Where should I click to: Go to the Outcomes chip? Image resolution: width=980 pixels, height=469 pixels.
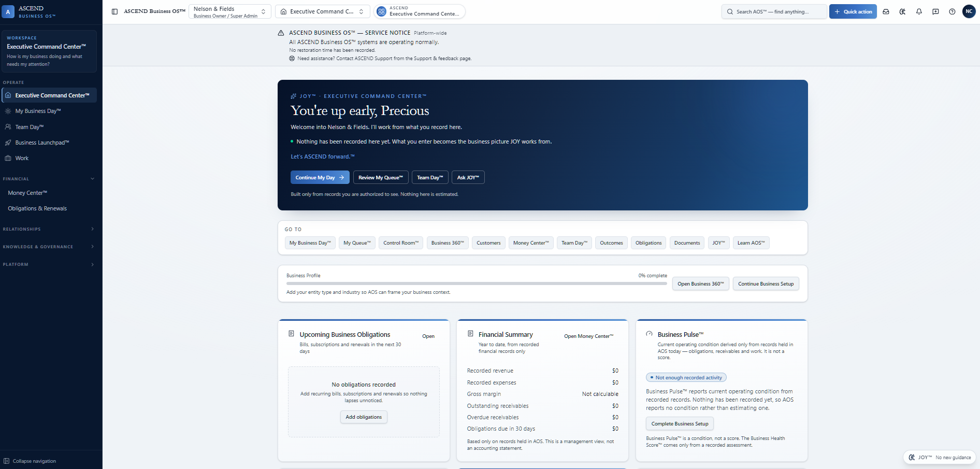pyautogui.click(x=611, y=243)
